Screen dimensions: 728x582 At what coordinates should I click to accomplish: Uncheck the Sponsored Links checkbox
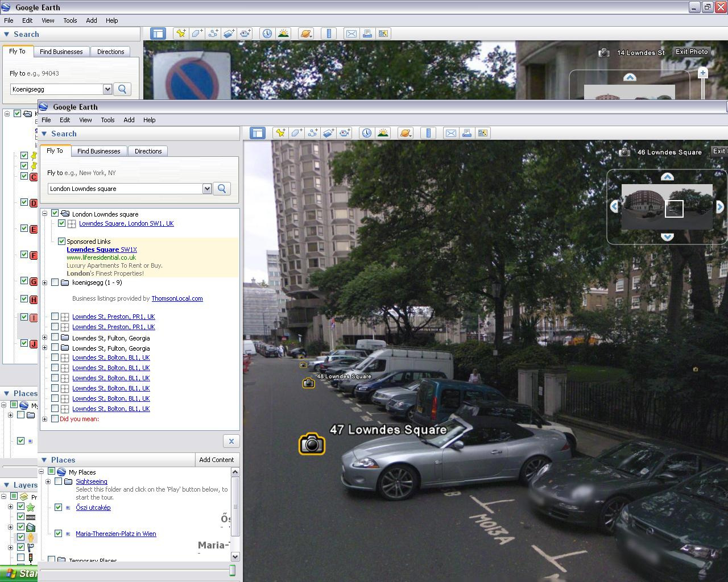click(61, 242)
